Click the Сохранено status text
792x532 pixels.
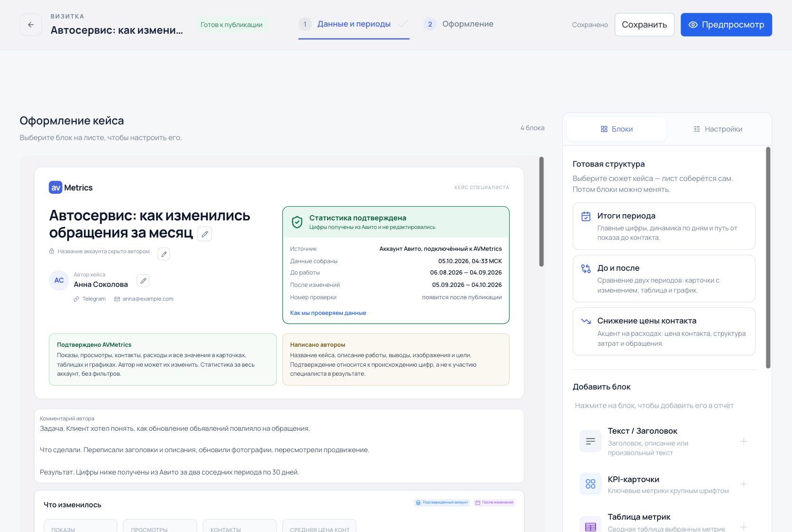pos(590,25)
